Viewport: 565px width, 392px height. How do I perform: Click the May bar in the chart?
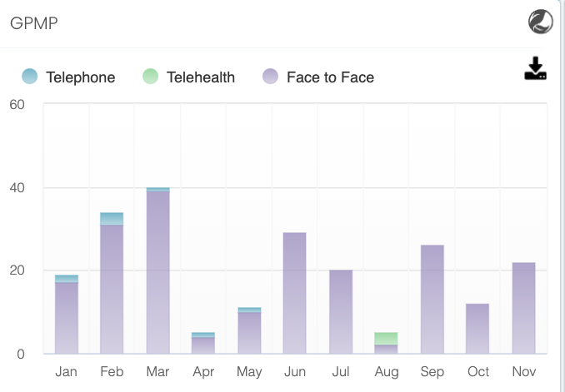[x=249, y=333]
